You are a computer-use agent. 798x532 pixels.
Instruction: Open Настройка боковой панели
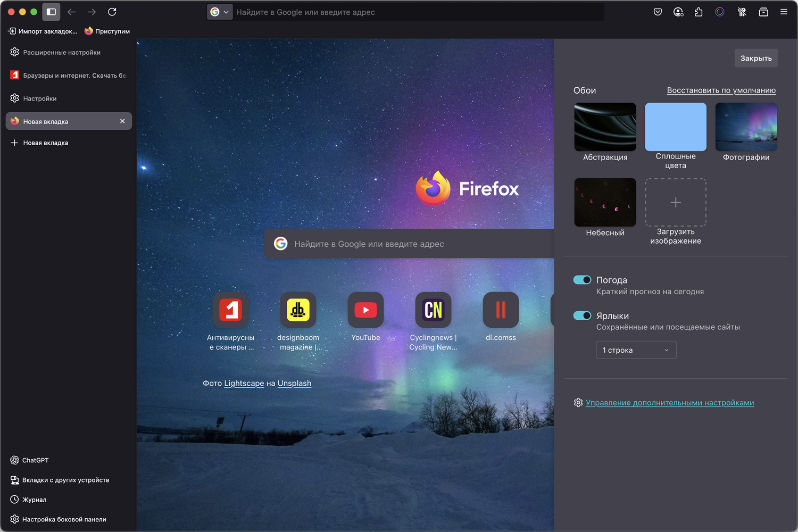58,519
